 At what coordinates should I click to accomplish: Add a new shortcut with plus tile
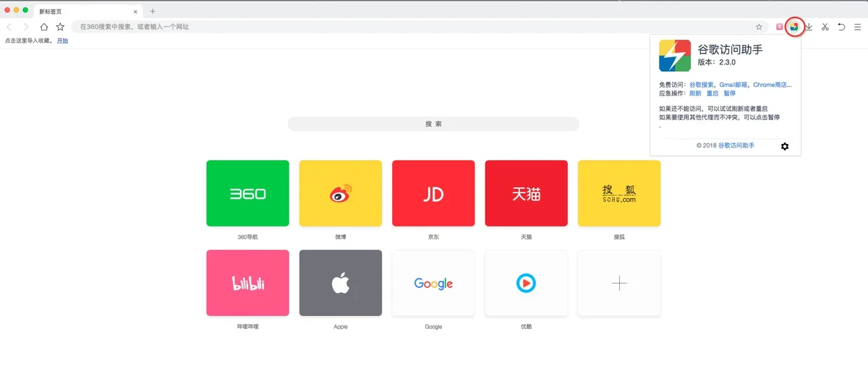pyautogui.click(x=619, y=283)
